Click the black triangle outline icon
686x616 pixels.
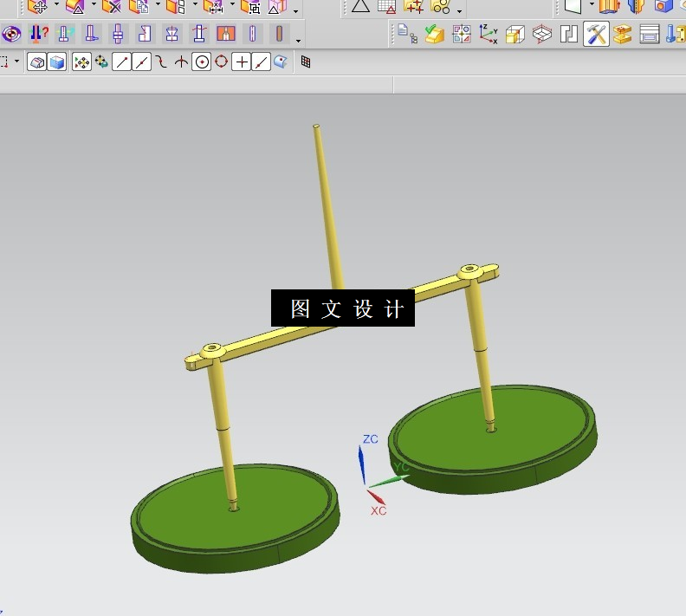pyautogui.click(x=360, y=6)
